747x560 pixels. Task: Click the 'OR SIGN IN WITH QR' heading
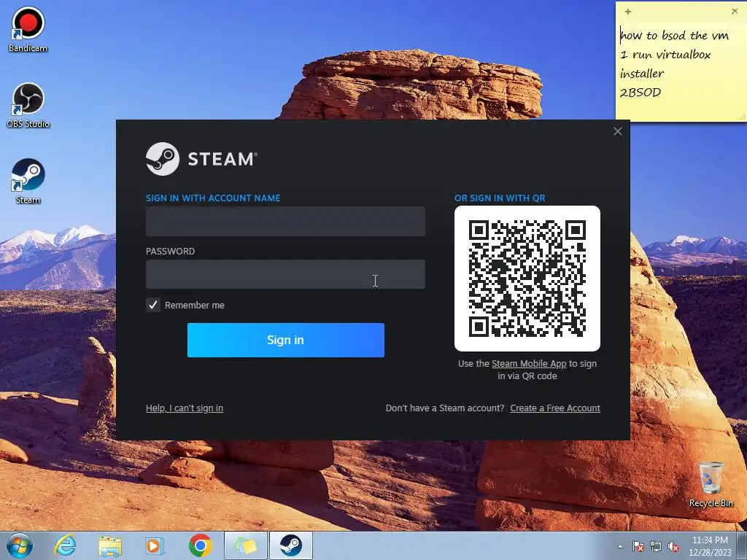tap(500, 198)
